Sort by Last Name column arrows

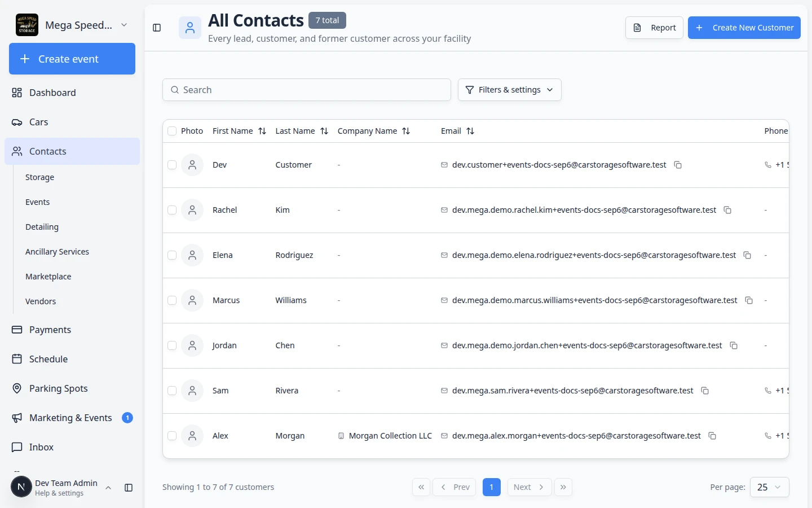[x=324, y=131]
